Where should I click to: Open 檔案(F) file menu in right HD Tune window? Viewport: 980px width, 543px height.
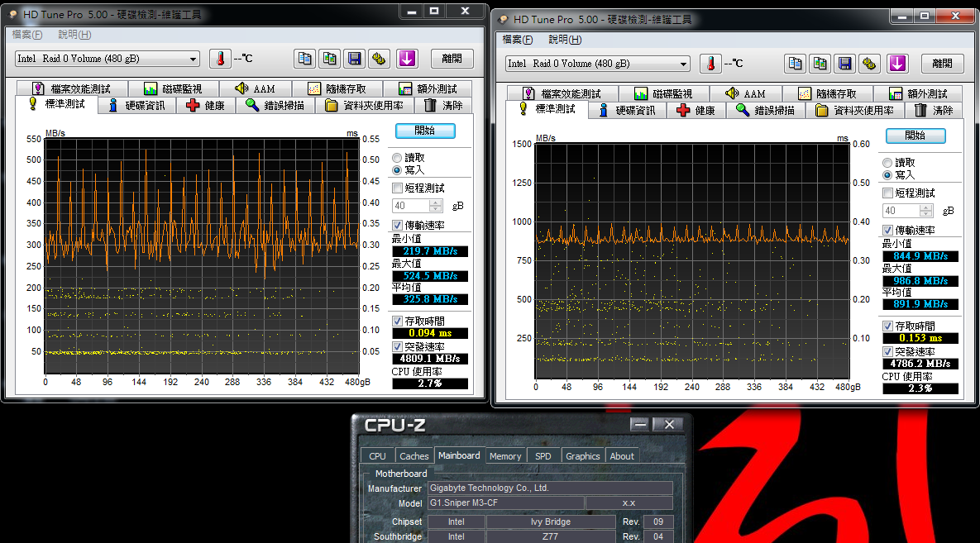click(519, 40)
